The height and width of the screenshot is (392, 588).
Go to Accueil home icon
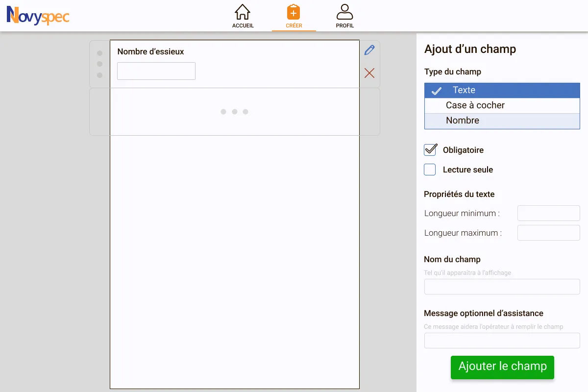click(x=243, y=16)
